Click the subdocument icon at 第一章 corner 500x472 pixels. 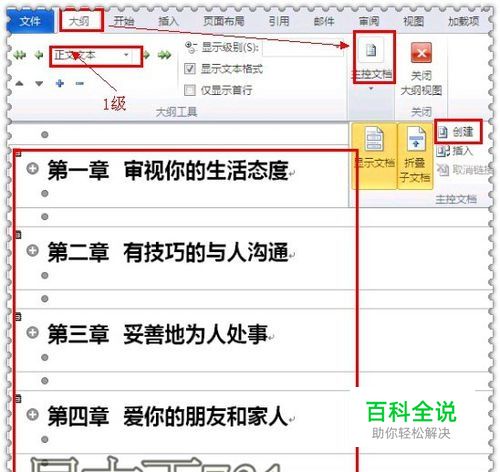18,153
